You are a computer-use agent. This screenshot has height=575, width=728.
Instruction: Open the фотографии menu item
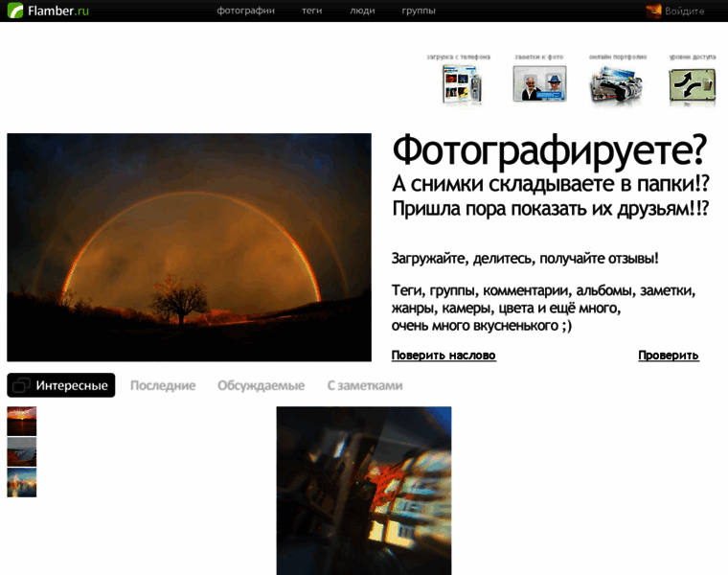click(245, 11)
